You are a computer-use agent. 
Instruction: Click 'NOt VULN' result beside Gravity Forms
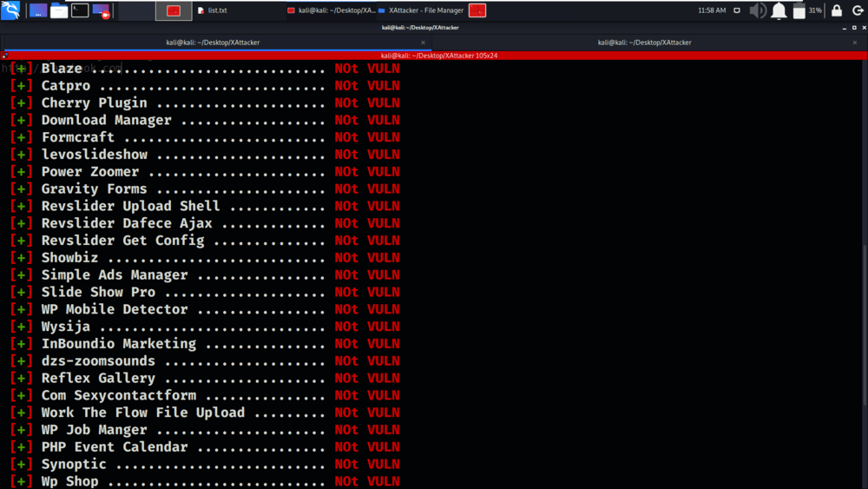click(x=367, y=188)
